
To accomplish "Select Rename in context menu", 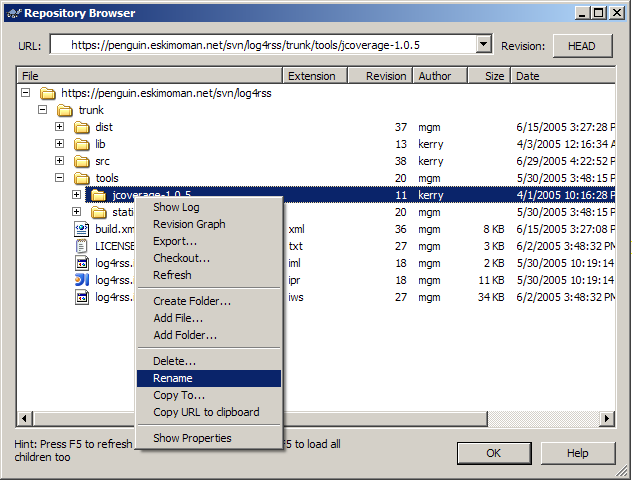I will pos(209,379).
